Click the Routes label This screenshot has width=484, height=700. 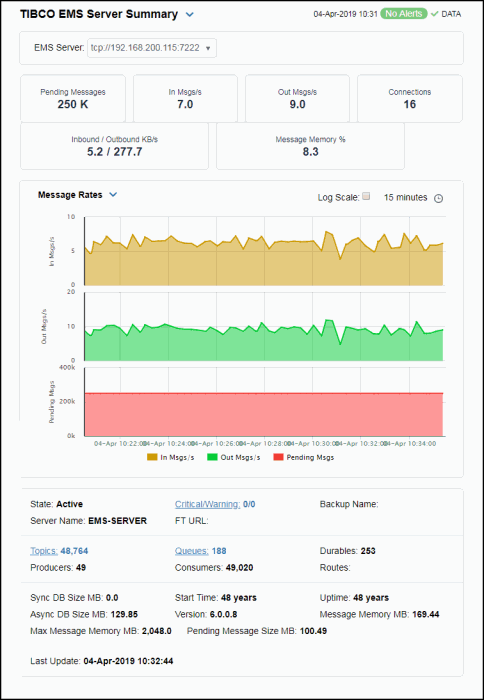pos(335,568)
